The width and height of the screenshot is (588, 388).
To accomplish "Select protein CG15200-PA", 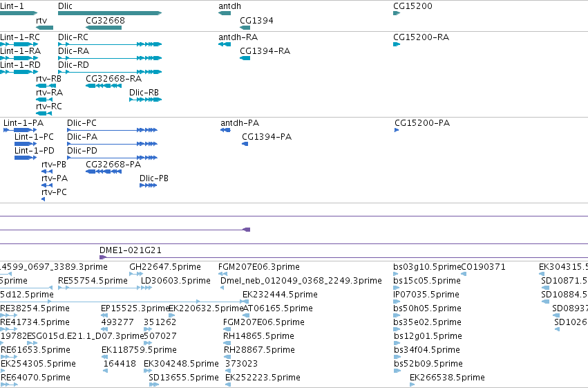I will [397, 130].
